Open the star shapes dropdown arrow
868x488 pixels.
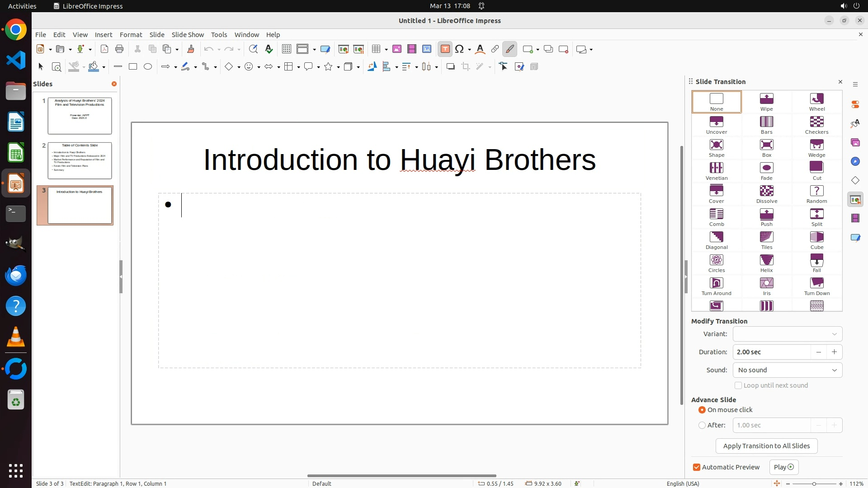coord(338,67)
